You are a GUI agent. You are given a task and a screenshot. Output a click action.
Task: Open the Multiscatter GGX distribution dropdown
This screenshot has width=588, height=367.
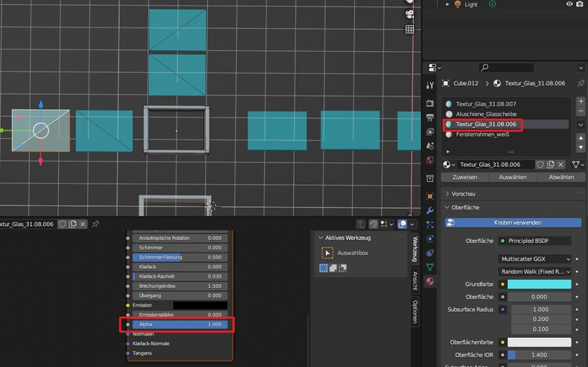536,258
